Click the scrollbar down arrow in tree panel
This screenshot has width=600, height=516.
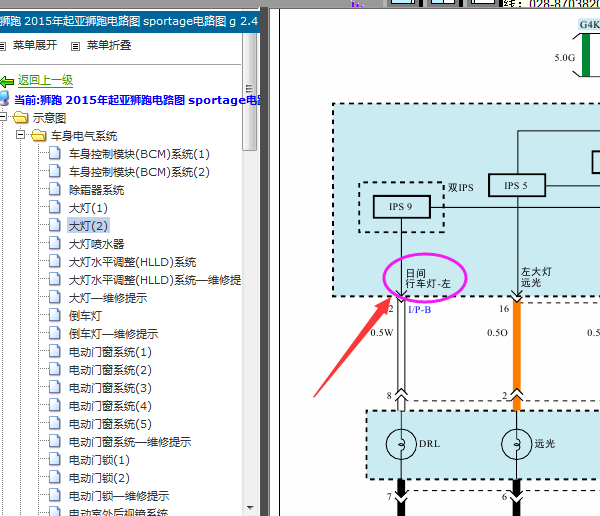pos(250,508)
